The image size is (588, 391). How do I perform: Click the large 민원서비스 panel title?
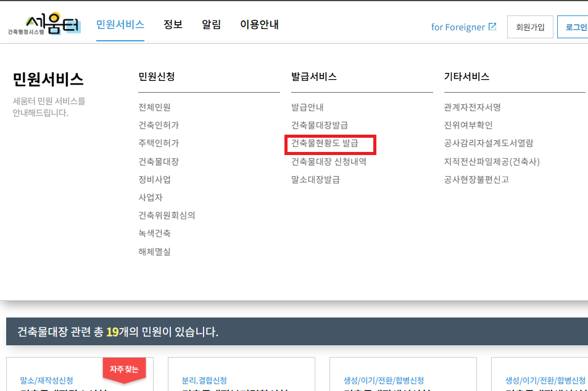coord(48,79)
